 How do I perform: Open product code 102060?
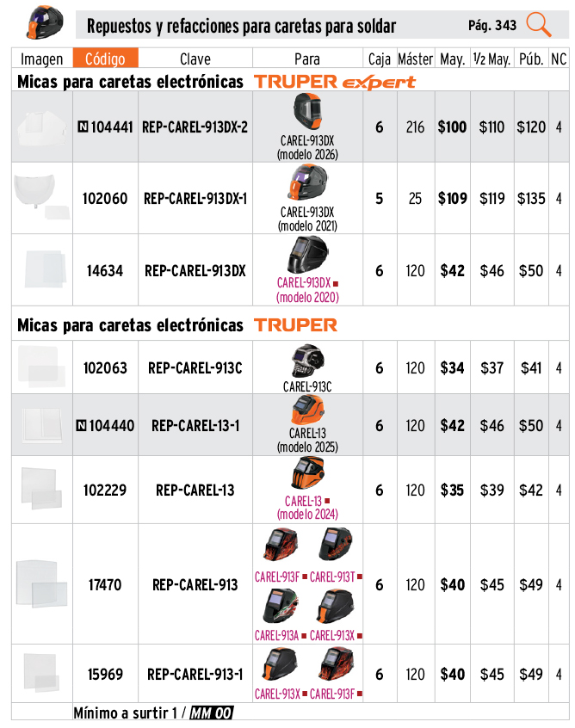[x=105, y=199]
